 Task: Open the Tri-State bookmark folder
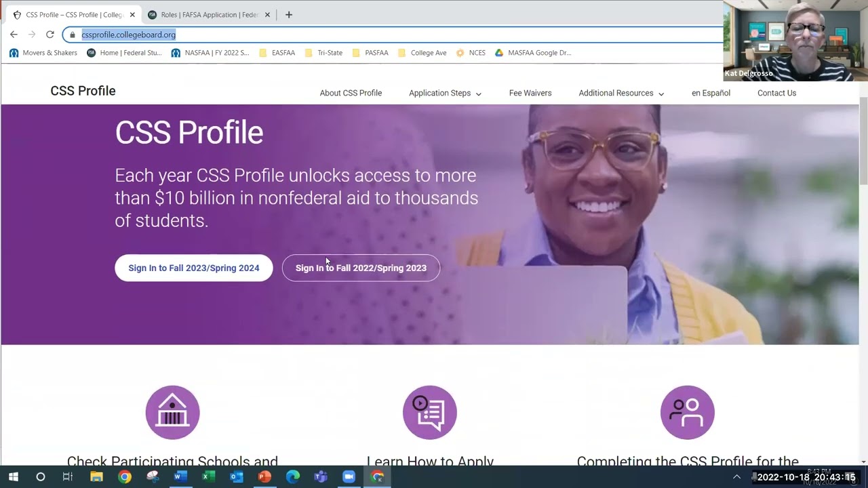(x=323, y=53)
